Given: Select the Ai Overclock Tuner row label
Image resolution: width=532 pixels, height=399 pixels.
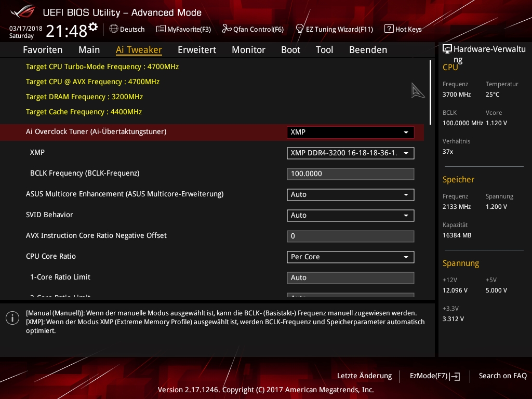Looking at the screenshot, I should coord(96,131).
